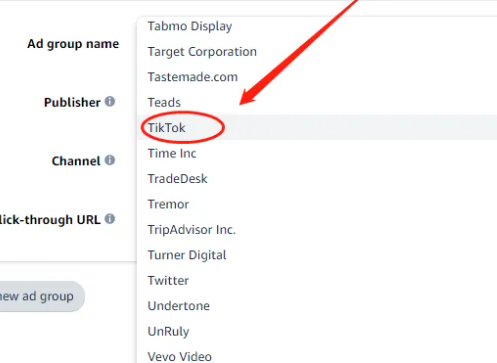Screen dimensions: 497x363
Task: Choose Tabmo Display in the dropdown
Action: [x=317, y=26]
